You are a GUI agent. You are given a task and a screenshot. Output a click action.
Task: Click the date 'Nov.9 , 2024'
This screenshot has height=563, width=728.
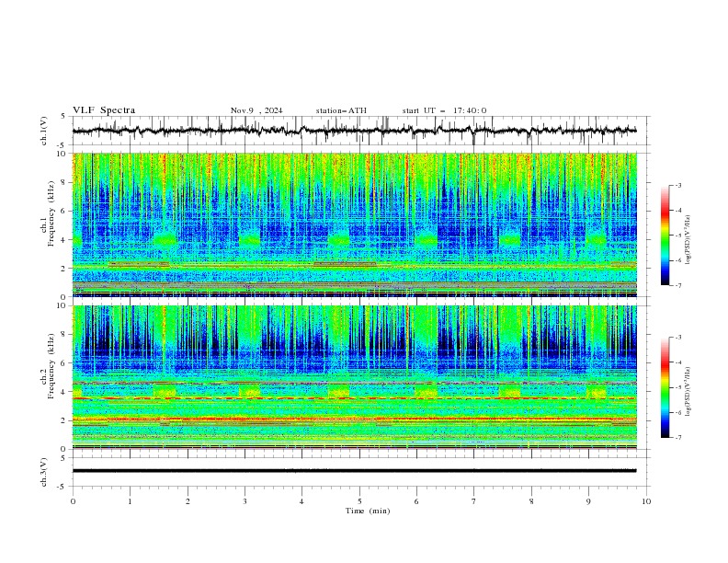[x=256, y=110]
